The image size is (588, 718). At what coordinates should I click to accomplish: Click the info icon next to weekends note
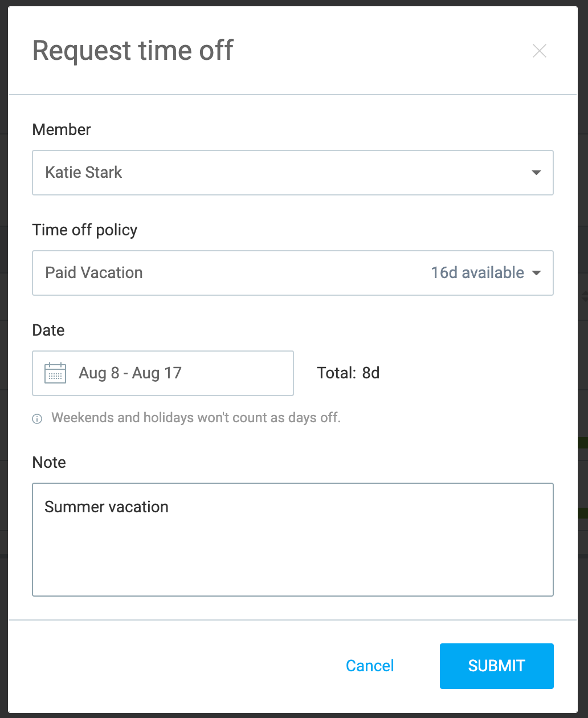point(37,418)
